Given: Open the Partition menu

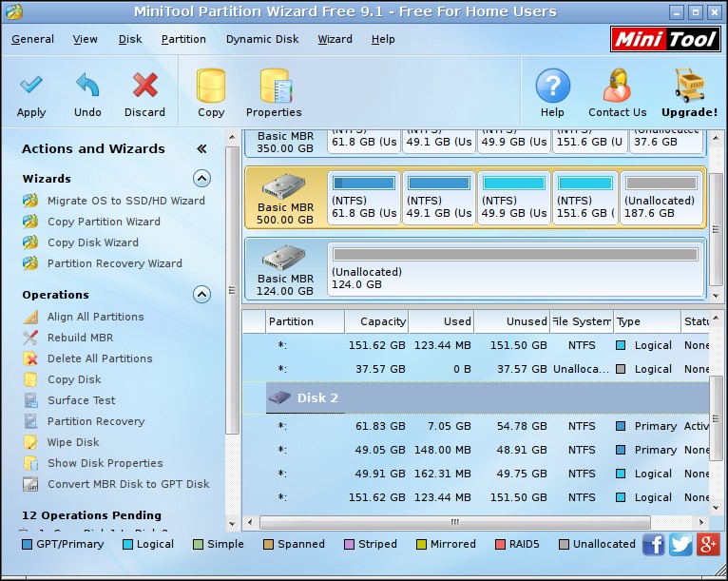Looking at the screenshot, I should [x=183, y=40].
